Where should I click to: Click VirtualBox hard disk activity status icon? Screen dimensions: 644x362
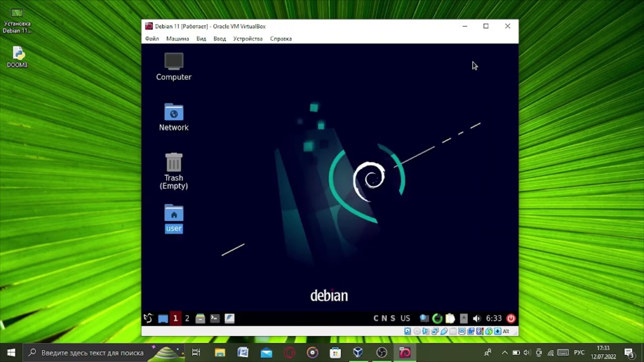(408, 331)
